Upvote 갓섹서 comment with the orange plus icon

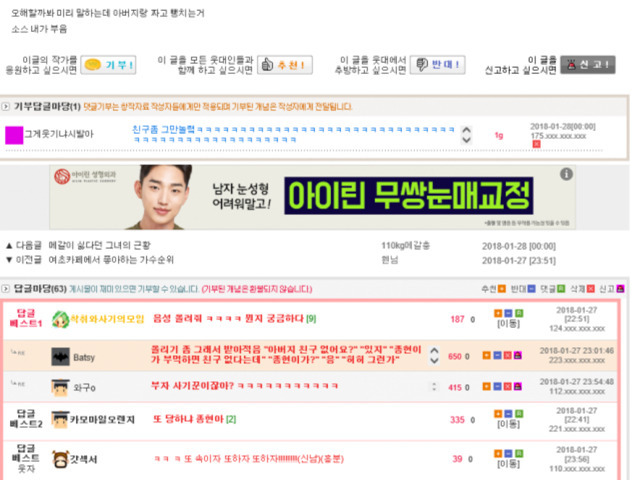click(x=498, y=453)
